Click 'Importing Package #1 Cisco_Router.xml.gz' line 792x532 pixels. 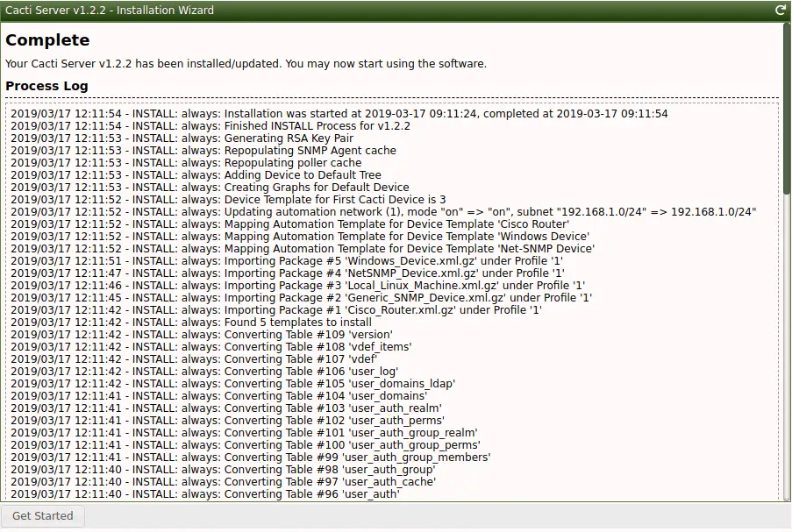point(275,310)
